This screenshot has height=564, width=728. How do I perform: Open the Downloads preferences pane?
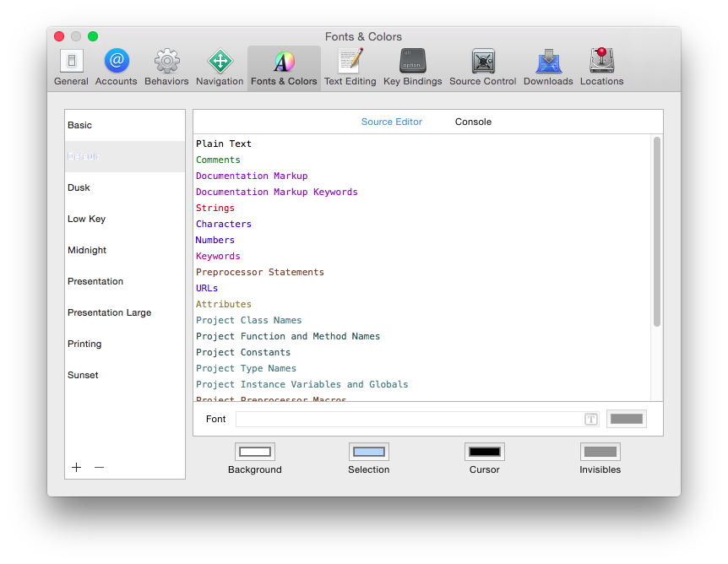click(548, 68)
